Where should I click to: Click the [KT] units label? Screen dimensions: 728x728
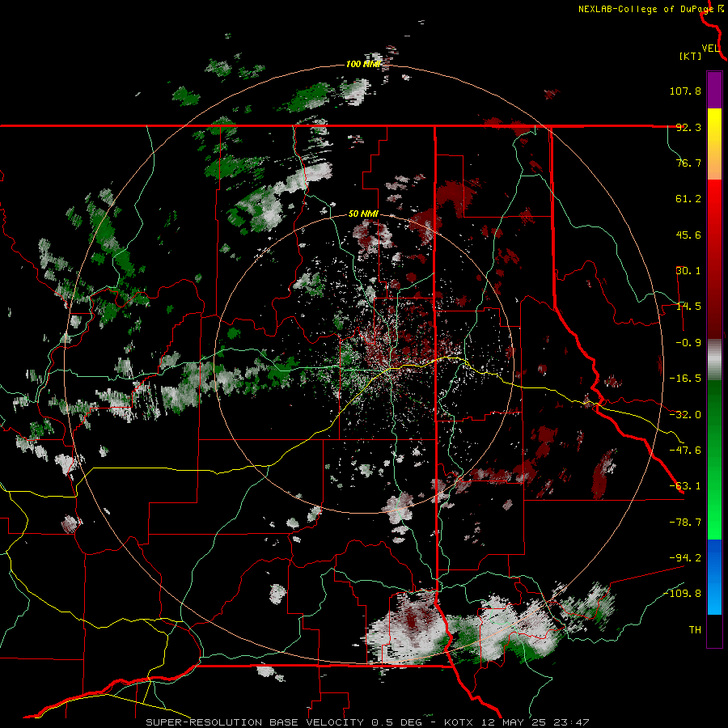pyautogui.click(x=691, y=56)
